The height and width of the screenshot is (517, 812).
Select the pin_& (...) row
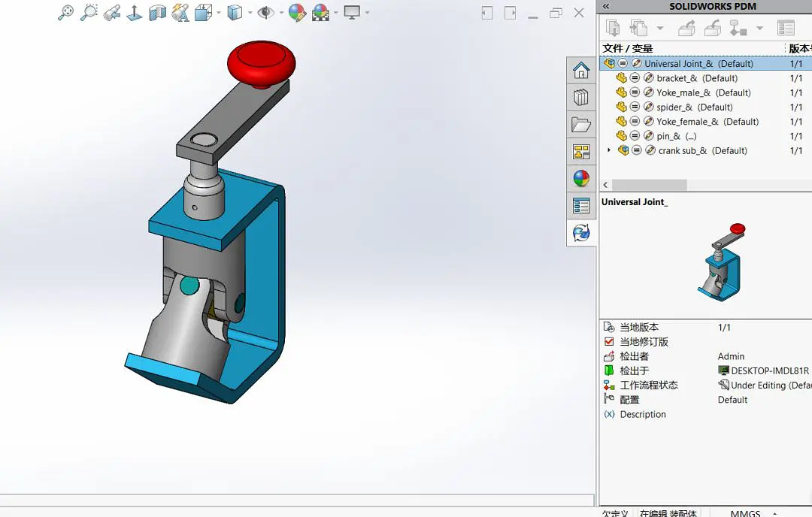coord(705,136)
